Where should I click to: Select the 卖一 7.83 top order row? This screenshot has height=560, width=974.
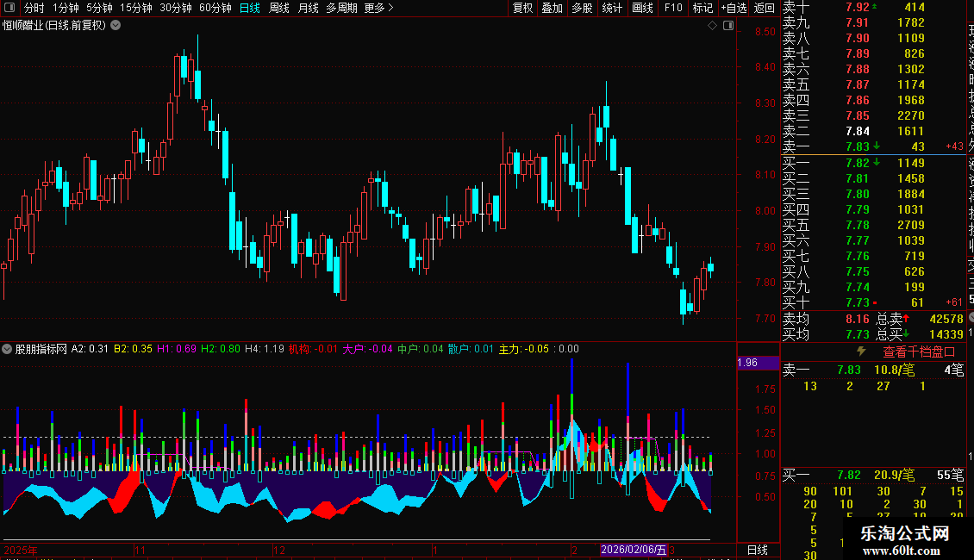873,146
